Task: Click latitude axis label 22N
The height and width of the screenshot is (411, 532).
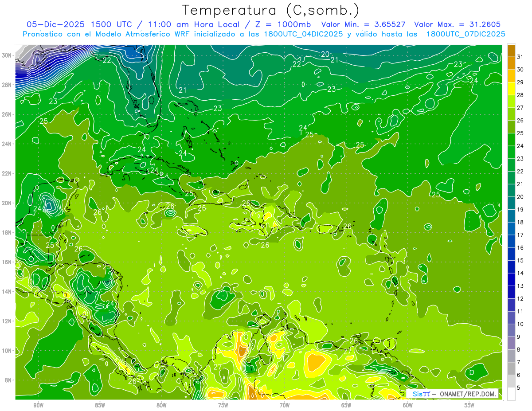Action: coord(7,173)
